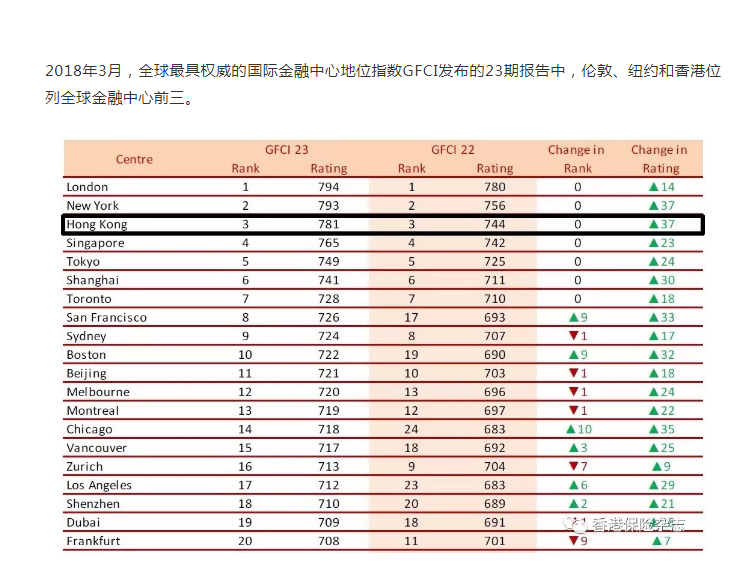
Task: Click Beijing's GFCI 23 rating "721"
Action: pos(329,374)
